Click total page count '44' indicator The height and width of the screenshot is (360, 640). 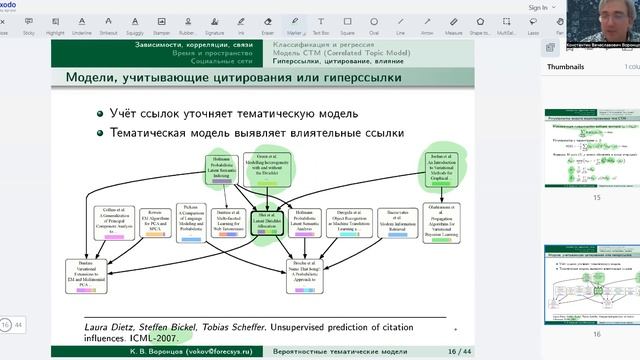click(18, 325)
